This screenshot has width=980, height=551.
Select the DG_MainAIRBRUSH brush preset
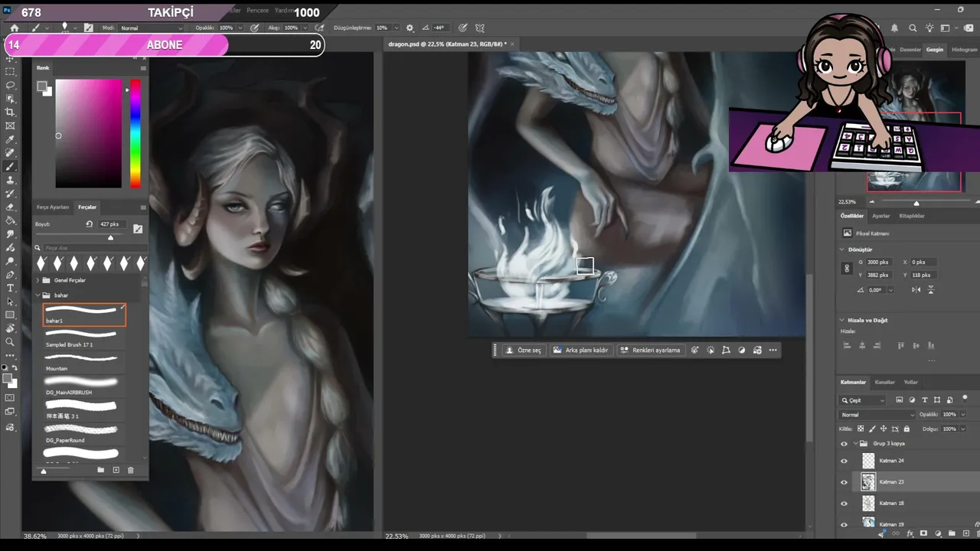(x=84, y=386)
